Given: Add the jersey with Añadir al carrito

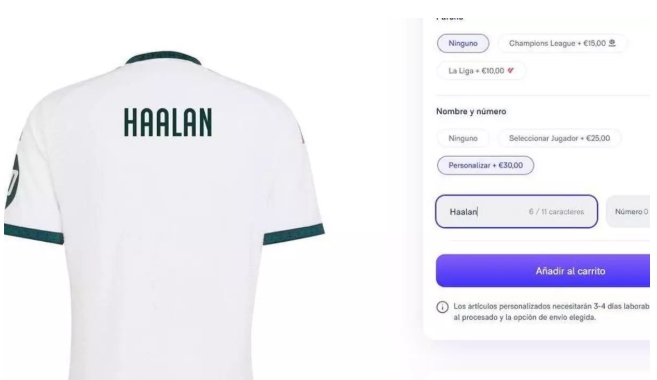Looking at the screenshot, I should (x=543, y=271).
